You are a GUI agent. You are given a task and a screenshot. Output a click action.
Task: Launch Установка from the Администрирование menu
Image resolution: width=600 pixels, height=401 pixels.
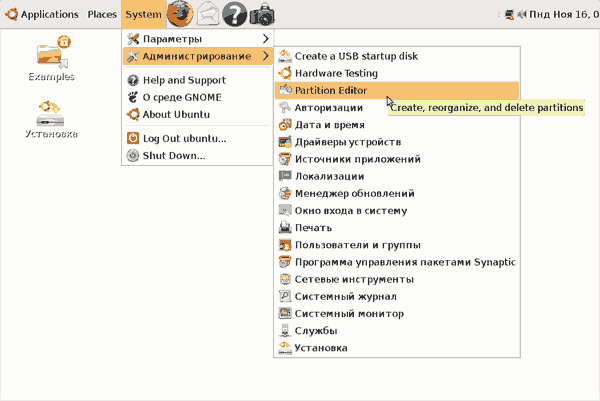[397, 348]
